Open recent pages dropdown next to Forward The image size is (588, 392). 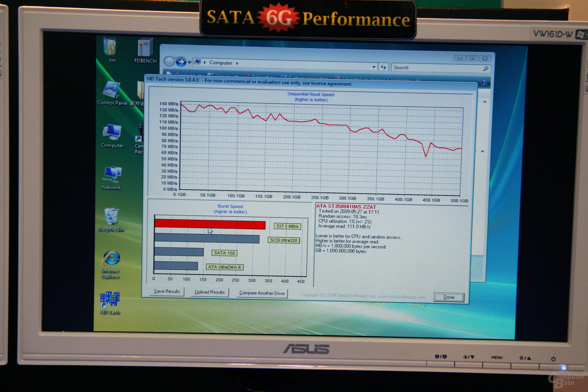tap(189, 62)
